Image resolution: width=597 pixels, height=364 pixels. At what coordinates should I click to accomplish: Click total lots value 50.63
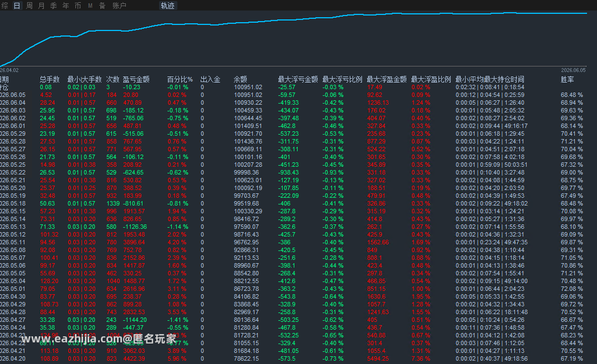tap(47, 203)
